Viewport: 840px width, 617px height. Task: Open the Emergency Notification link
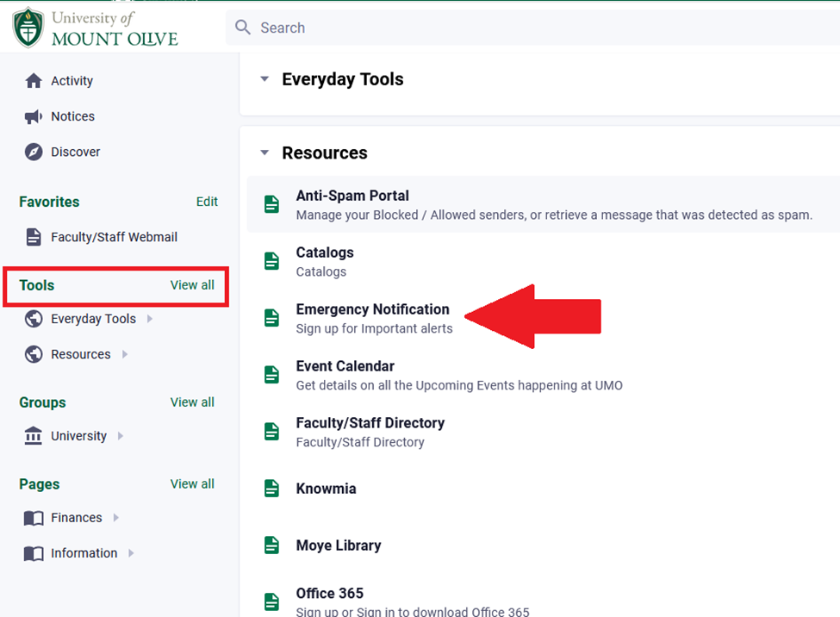point(373,309)
